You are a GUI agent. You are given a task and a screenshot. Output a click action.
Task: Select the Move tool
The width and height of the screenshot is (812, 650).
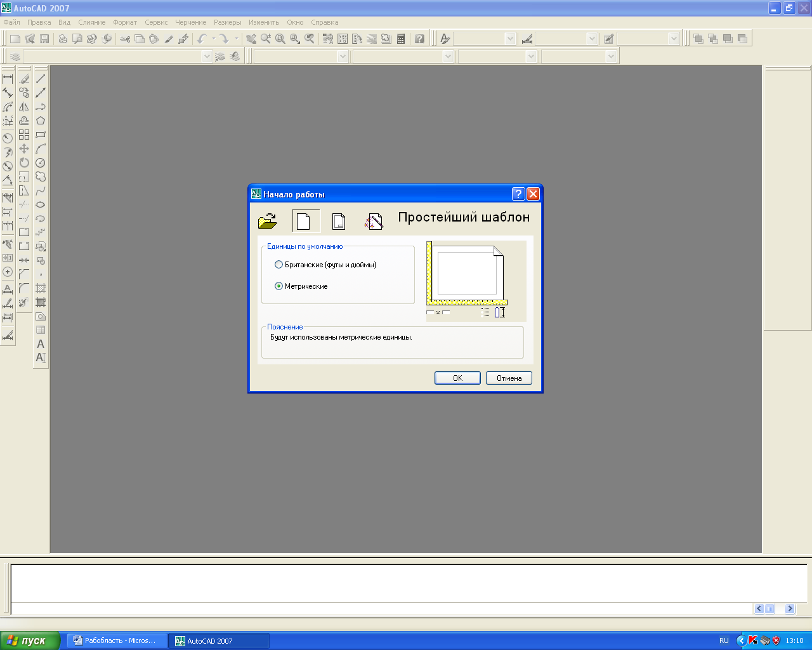coord(24,149)
